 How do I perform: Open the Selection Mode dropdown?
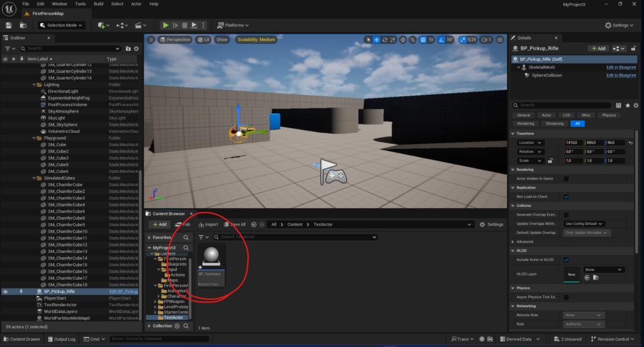(63, 25)
